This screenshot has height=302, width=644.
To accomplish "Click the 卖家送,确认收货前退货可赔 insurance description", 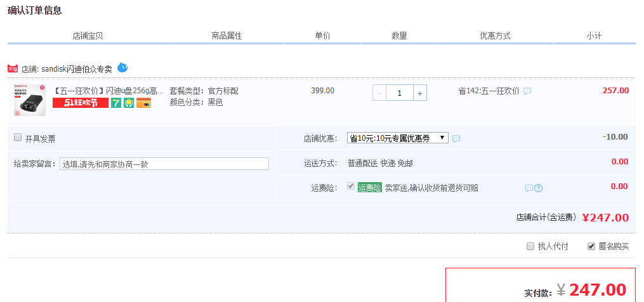I will tap(431, 188).
